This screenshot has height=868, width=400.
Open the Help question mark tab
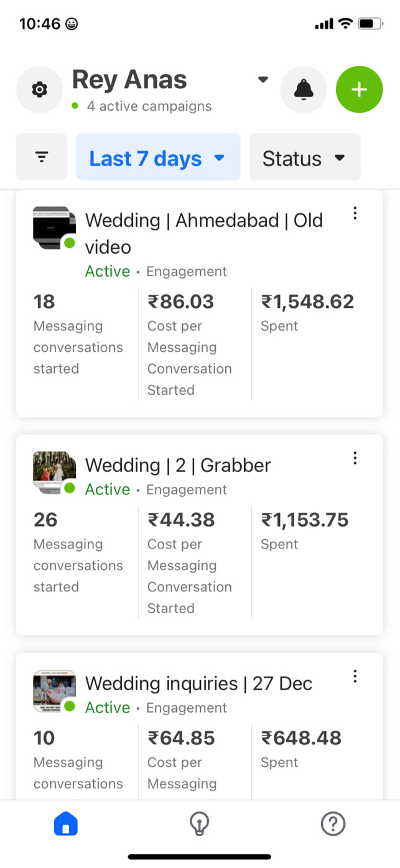pyautogui.click(x=333, y=824)
